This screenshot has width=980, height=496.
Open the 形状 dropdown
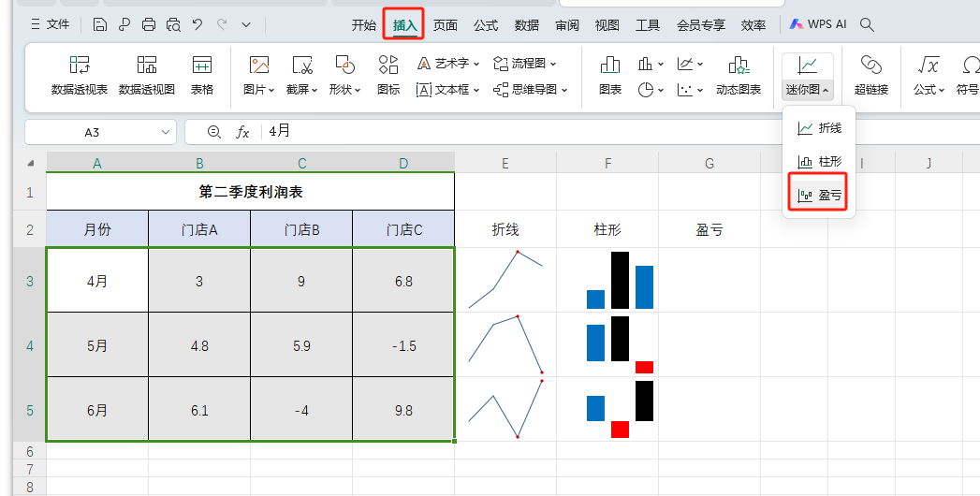(x=344, y=75)
